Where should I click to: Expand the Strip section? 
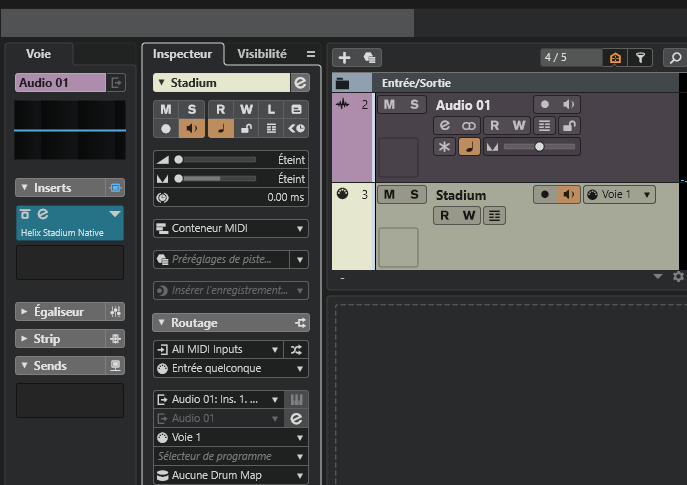click(x=25, y=339)
